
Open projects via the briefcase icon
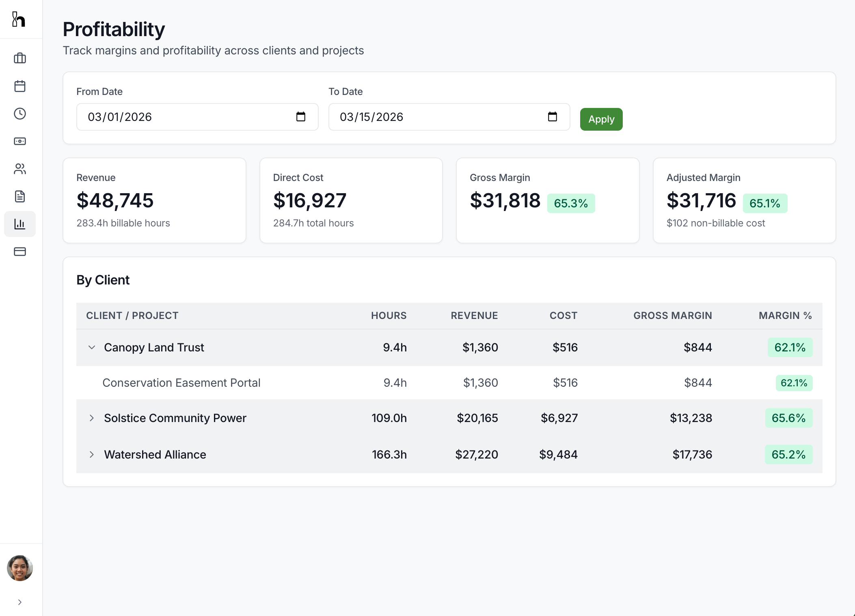(20, 58)
